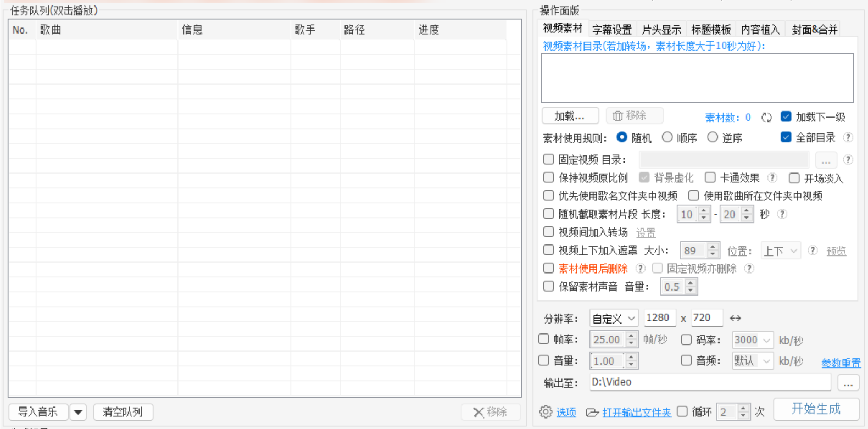Click the 清空队列 button
The height and width of the screenshot is (429, 868).
123,412
